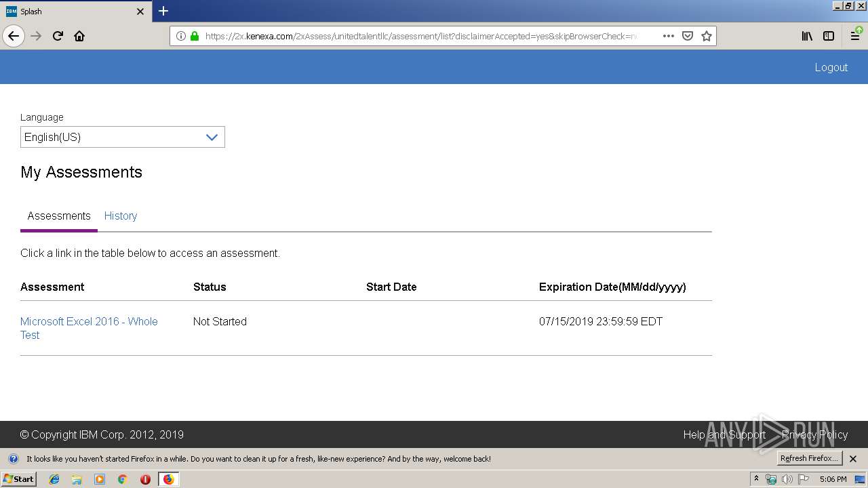Image resolution: width=868 pixels, height=488 pixels.
Task: Open the Windows Start menu
Action: pos(18,479)
